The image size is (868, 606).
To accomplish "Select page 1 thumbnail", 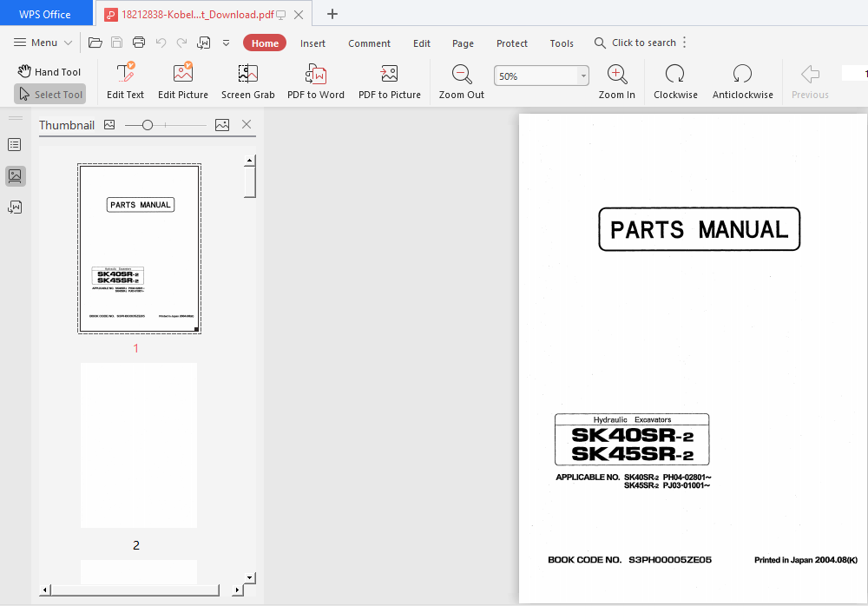I will point(139,248).
